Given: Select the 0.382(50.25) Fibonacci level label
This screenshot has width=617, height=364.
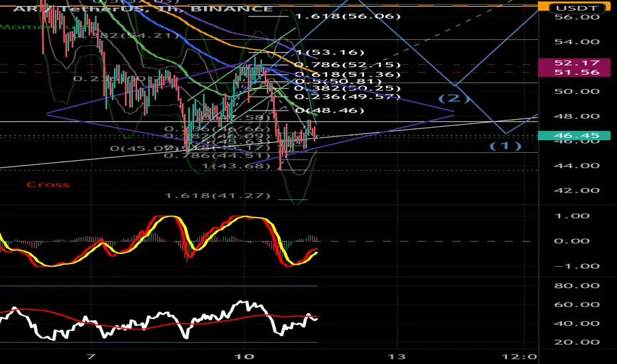Looking at the screenshot, I should pos(348,89).
